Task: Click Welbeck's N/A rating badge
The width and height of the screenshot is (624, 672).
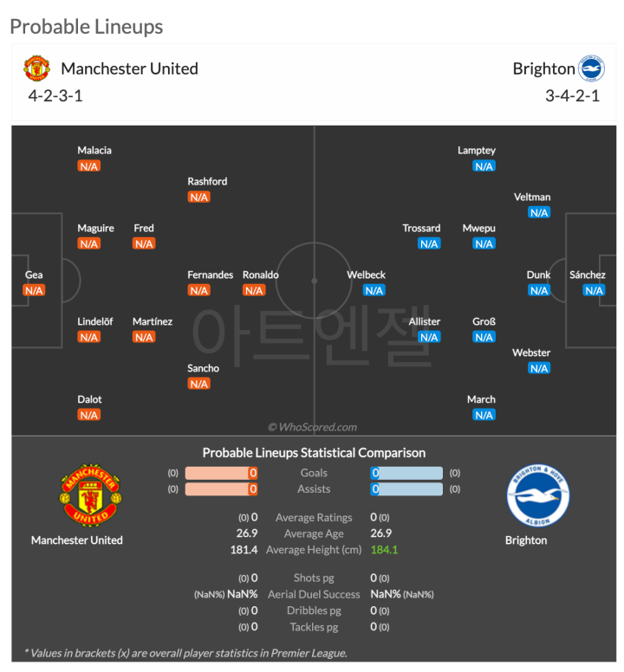Action: [x=374, y=291]
